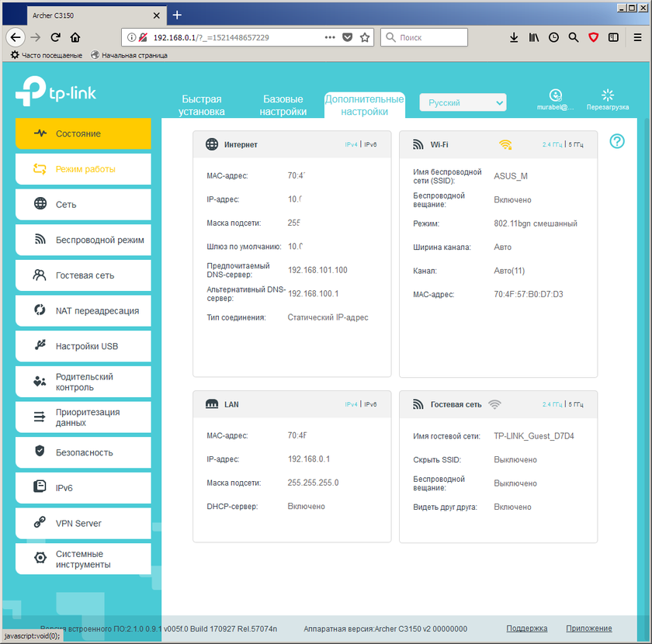The image size is (652, 644).
Task: Switch Wi-Fi panel to 5 ГГц
Action: 575,144
